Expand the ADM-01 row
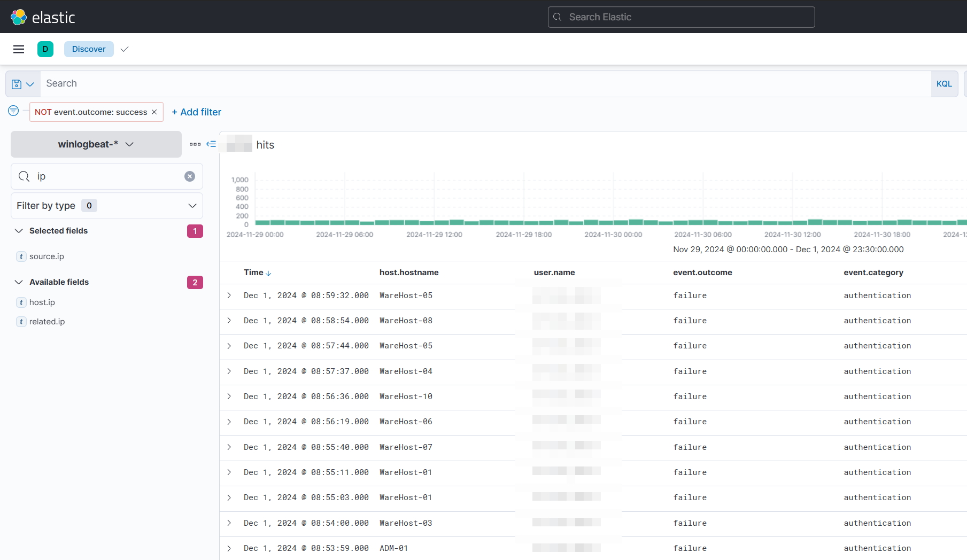The width and height of the screenshot is (967, 560). click(229, 548)
